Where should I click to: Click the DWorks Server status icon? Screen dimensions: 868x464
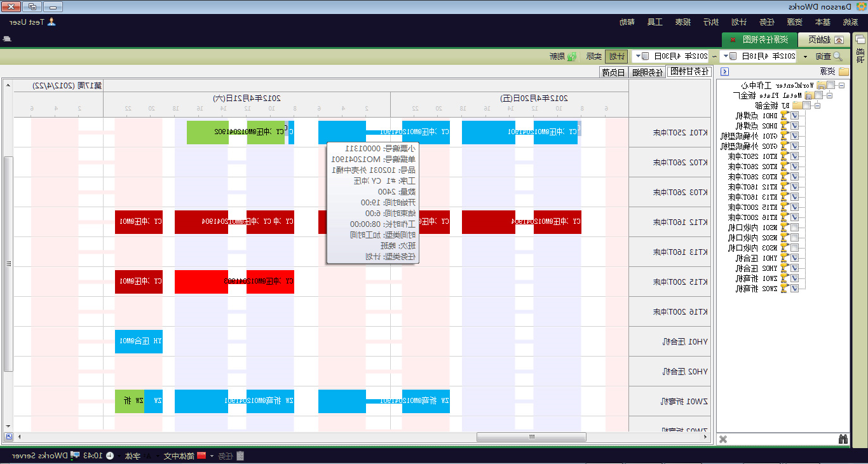click(x=75, y=456)
